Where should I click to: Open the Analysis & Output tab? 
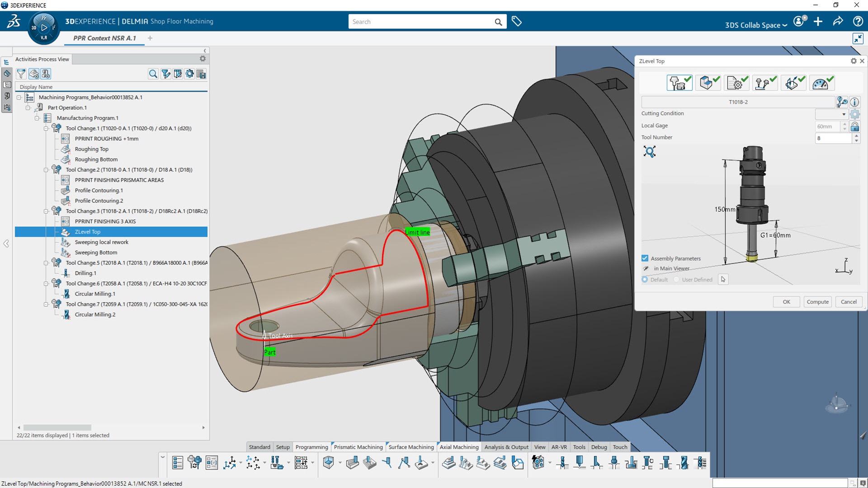[506, 447]
